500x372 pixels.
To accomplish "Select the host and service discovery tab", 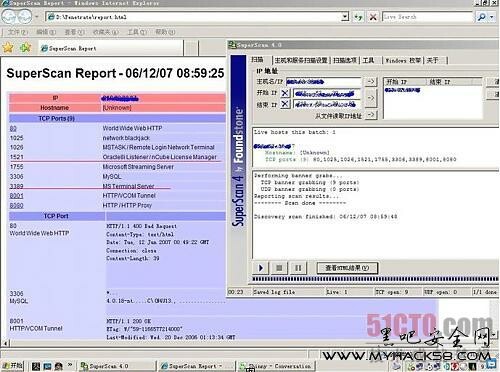I will [x=301, y=60].
